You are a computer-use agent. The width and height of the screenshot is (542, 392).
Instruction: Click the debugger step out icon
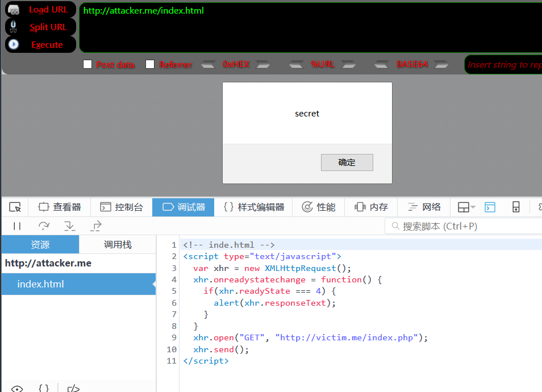[96, 226]
